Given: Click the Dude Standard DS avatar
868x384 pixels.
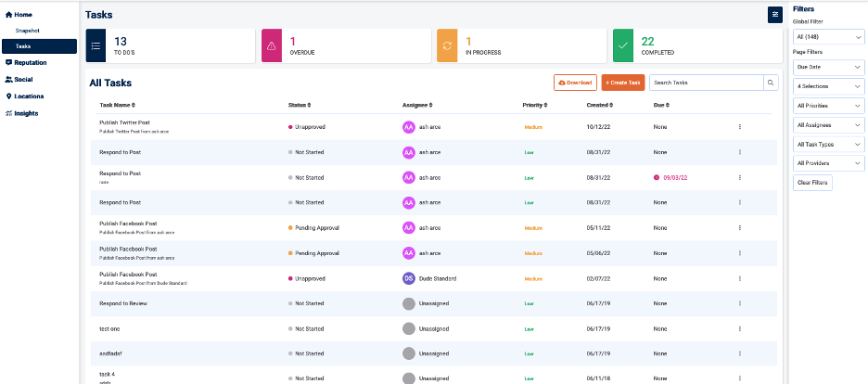Looking at the screenshot, I should pyautogui.click(x=408, y=278).
